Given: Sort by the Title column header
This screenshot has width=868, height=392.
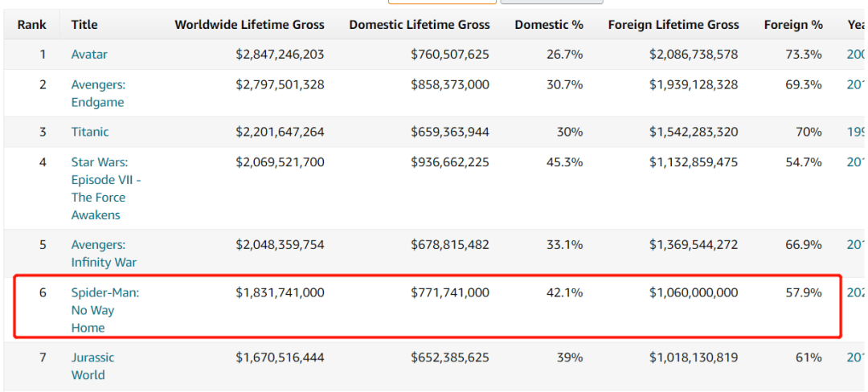Looking at the screenshot, I should pos(84,25).
